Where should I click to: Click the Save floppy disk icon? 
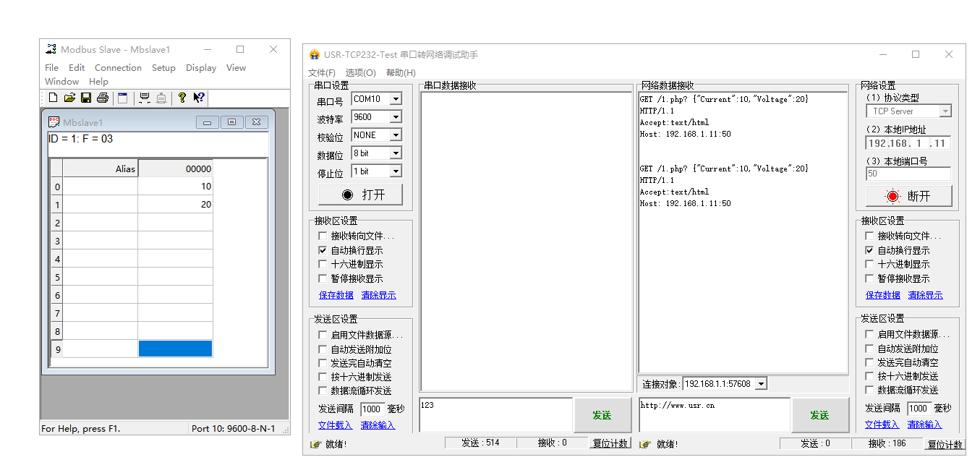pyautogui.click(x=86, y=98)
